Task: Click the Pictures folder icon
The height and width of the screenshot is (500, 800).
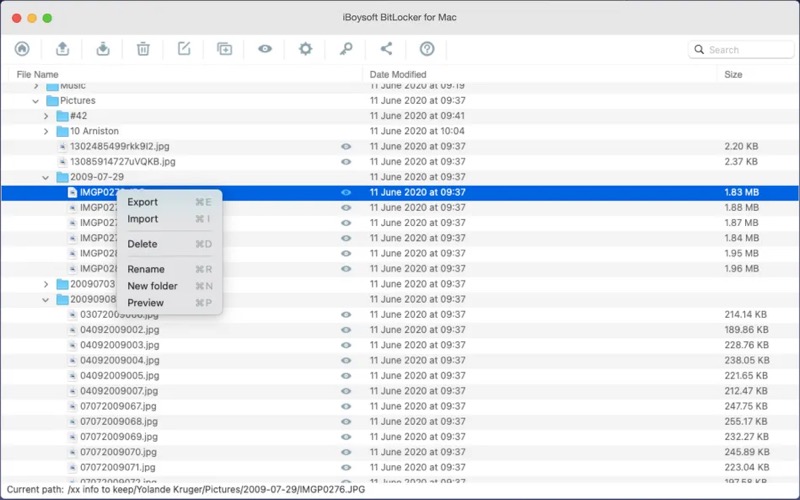Action: click(x=52, y=101)
